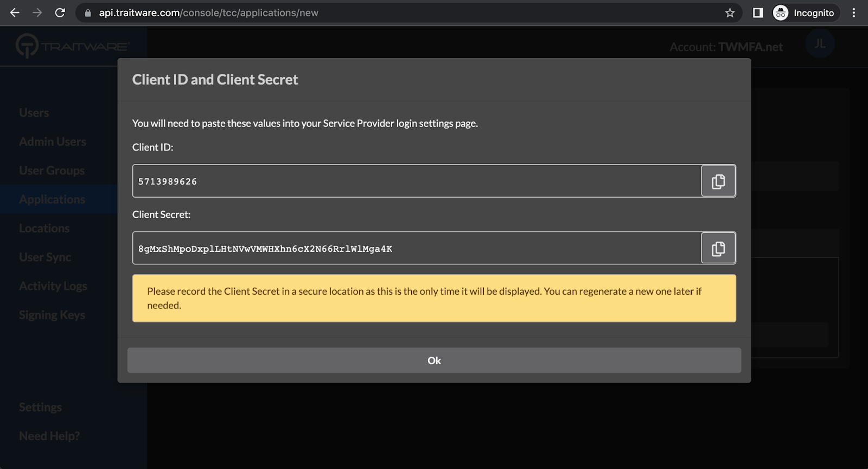Open User Groups in the sidebar
The image size is (868, 469).
tap(52, 170)
